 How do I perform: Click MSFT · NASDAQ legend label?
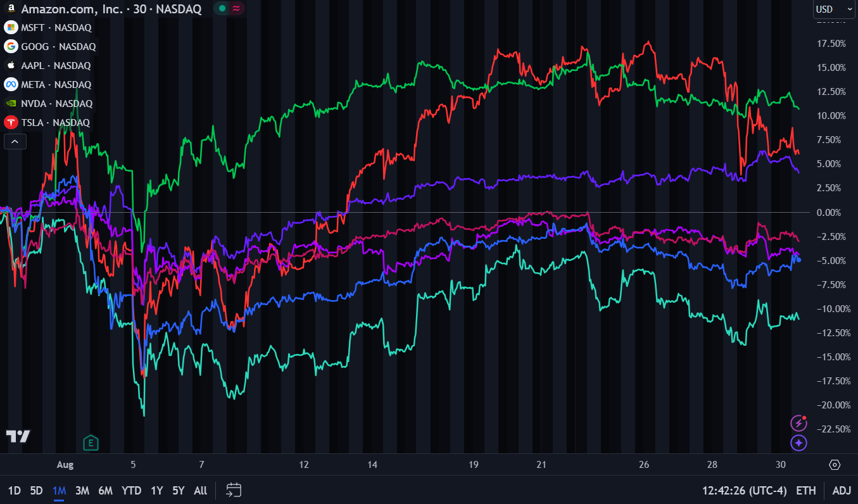coord(56,28)
